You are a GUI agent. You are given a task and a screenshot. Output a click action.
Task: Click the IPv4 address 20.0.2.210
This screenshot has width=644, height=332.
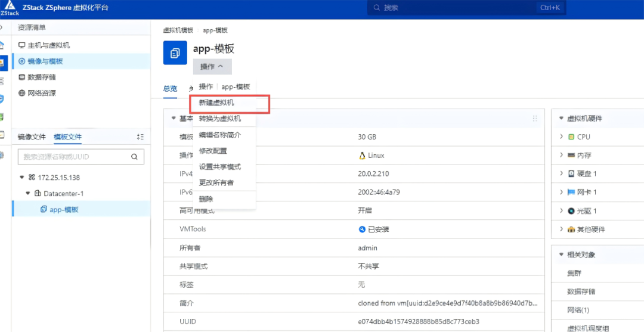coord(373,173)
